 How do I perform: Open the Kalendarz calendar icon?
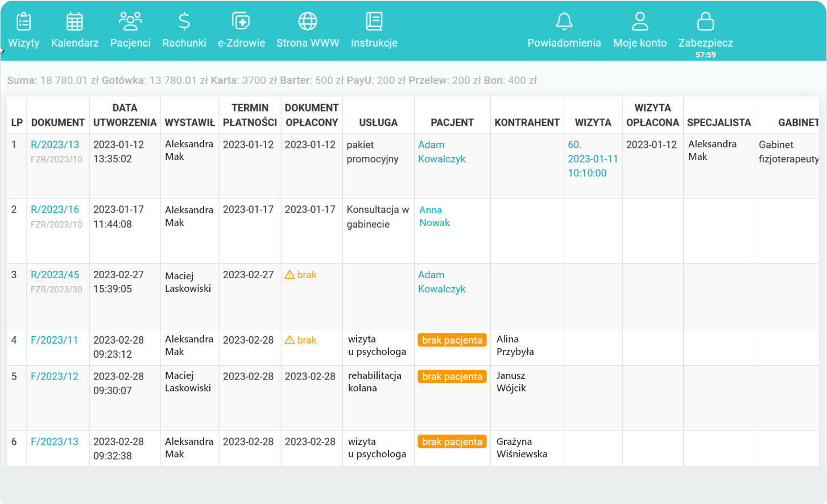75,22
